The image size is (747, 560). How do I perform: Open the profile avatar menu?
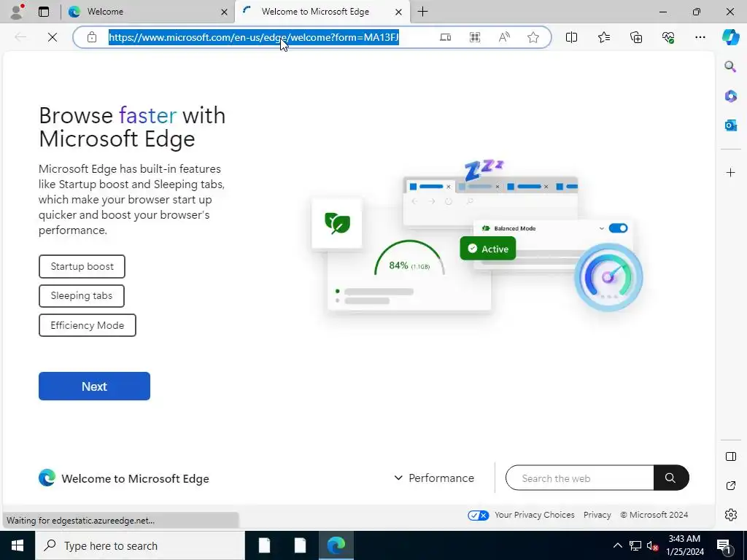pyautogui.click(x=18, y=12)
